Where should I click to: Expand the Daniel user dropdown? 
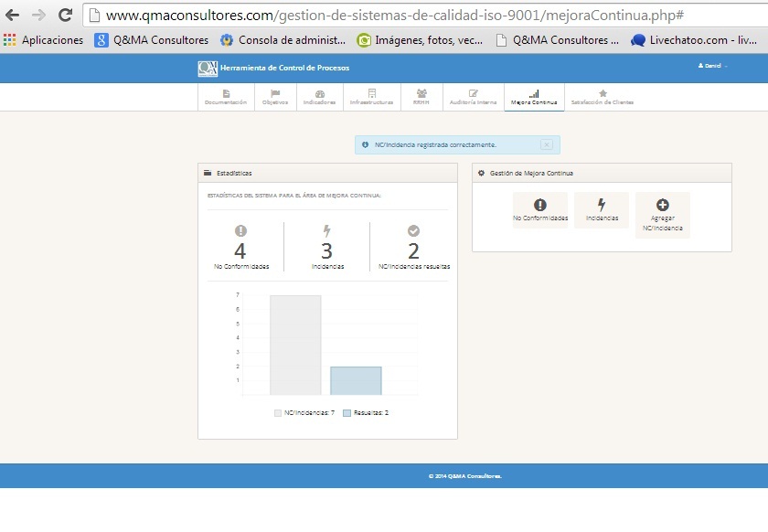point(711,66)
